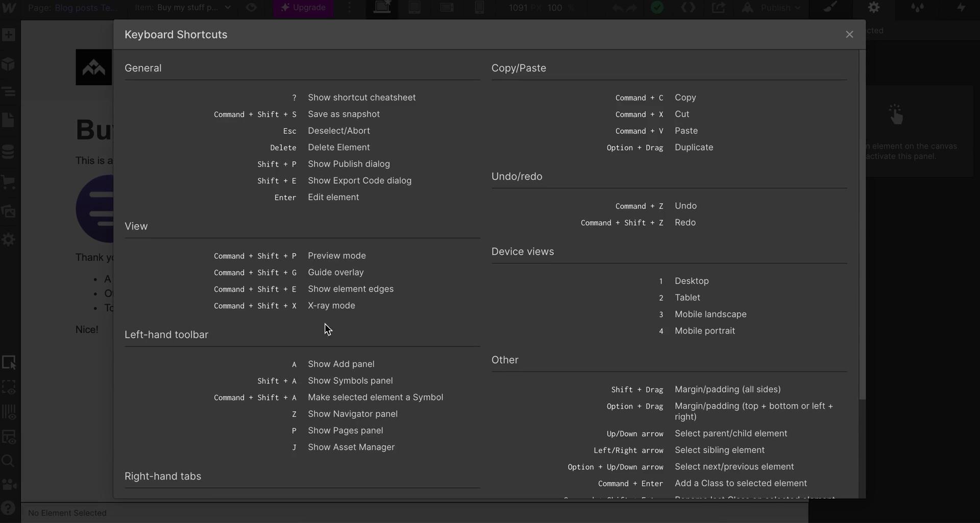Close the Keyboard Shortcuts dialog

[849, 34]
